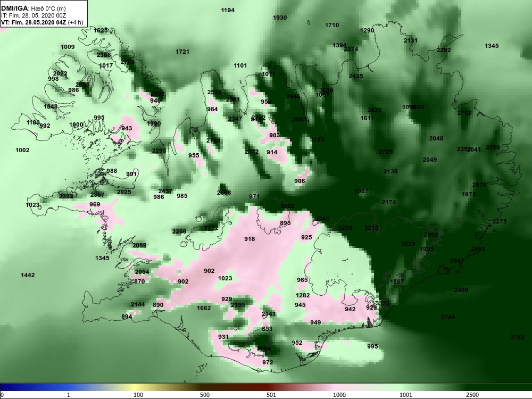Click the '500' label on the color legend
This screenshot has height=399, width=532.
tap(205, 395)
